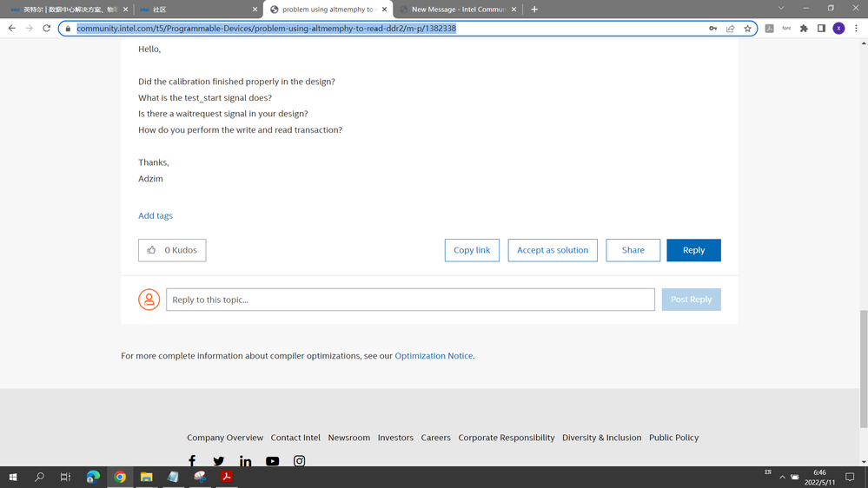This screenshot has height=488, width=868.
Task: Close the New Message tab
Action: click(514, 10)
